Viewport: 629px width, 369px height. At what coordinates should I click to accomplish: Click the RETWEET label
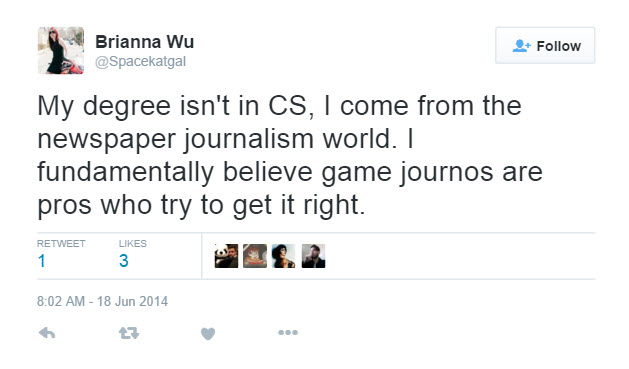pyautogui.click(x=61, y=243)
